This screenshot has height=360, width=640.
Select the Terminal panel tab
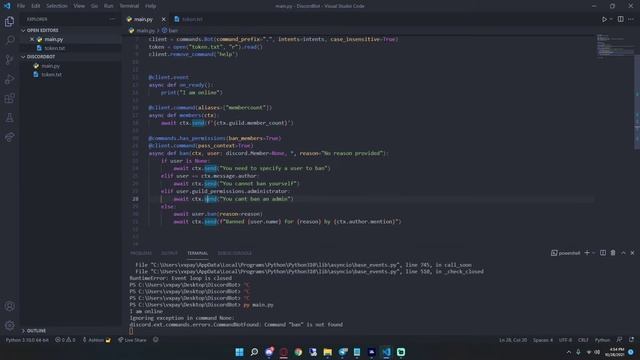tap(198, 253)
